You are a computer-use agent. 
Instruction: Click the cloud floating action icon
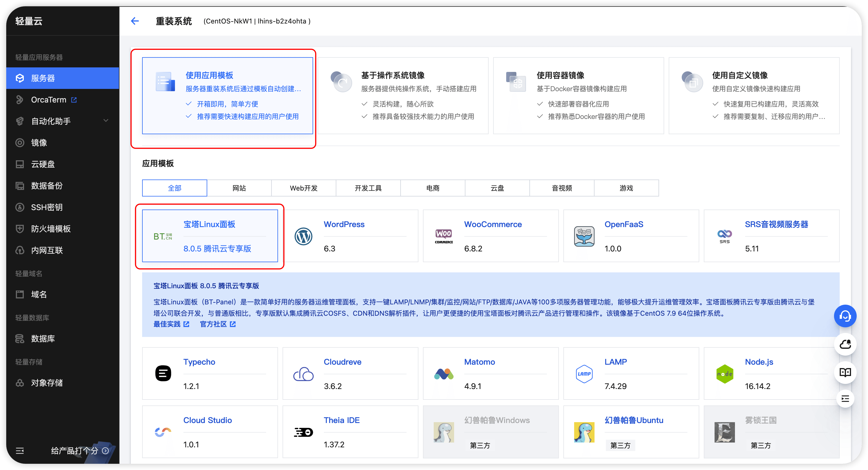tap(845, 344)
